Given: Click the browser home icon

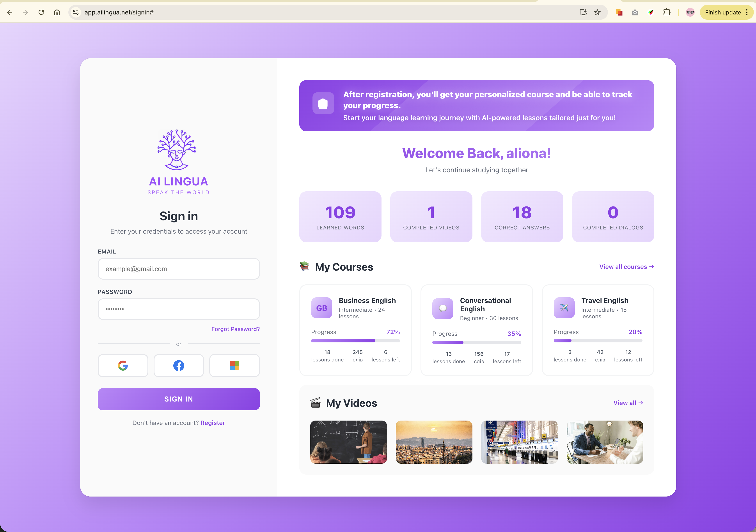Looking at the screenshot, I should pyautogui.click(x=57, y=12).
